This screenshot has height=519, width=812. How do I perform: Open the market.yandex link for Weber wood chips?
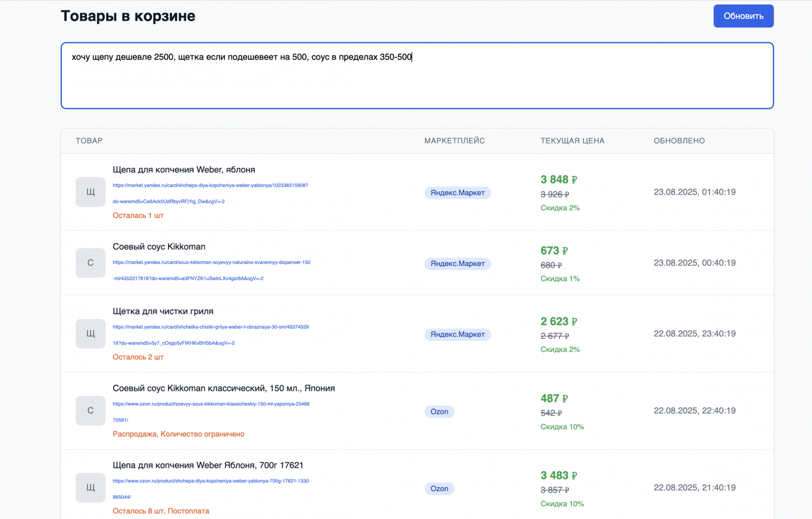point(210,185)
